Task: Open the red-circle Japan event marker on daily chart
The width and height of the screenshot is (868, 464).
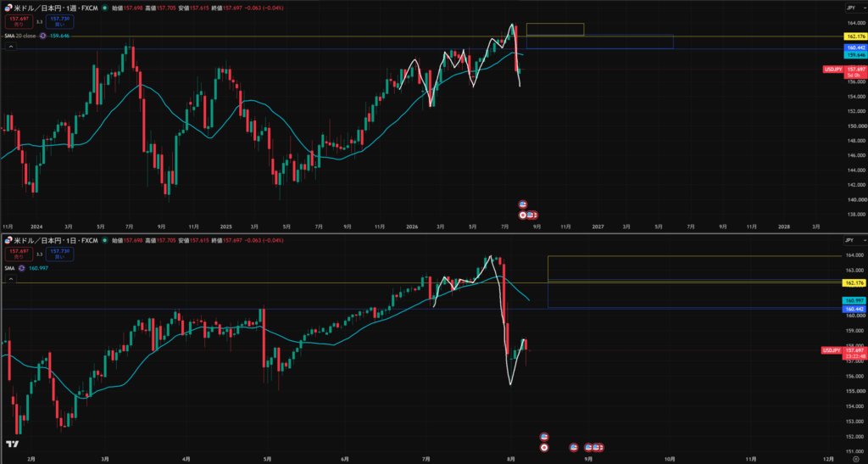Action: pyautogui.click(x=544, y=447)
